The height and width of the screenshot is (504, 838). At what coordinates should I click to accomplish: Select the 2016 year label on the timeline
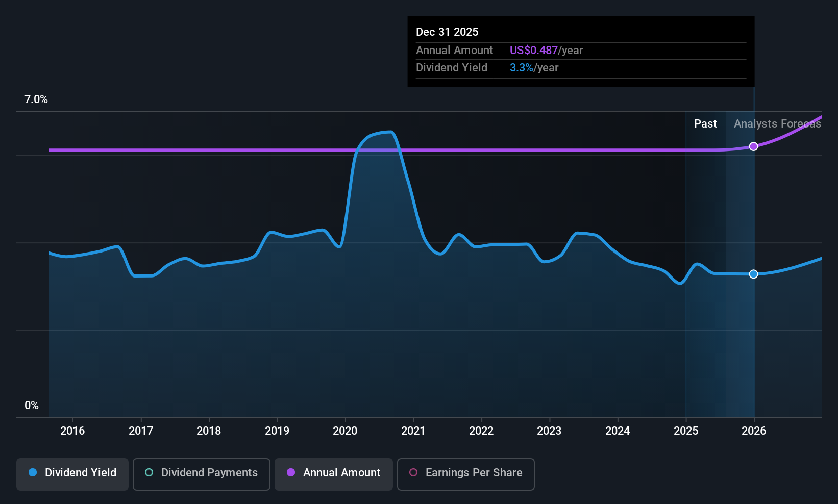tap(72, 431)
